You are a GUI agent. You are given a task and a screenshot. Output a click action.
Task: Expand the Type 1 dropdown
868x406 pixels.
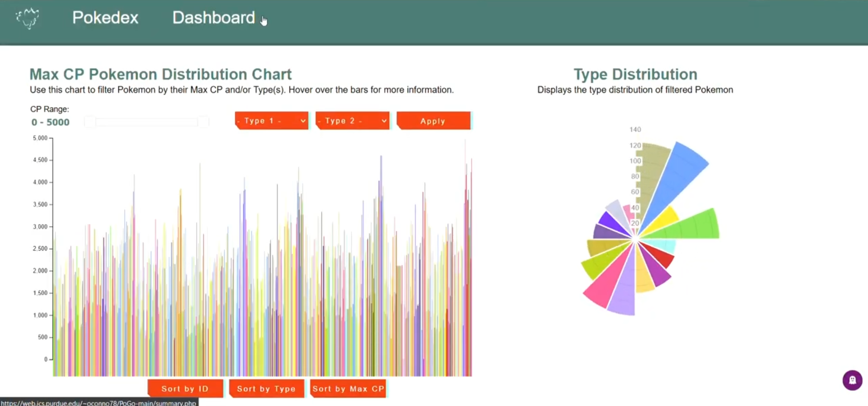tap(272, 121)
